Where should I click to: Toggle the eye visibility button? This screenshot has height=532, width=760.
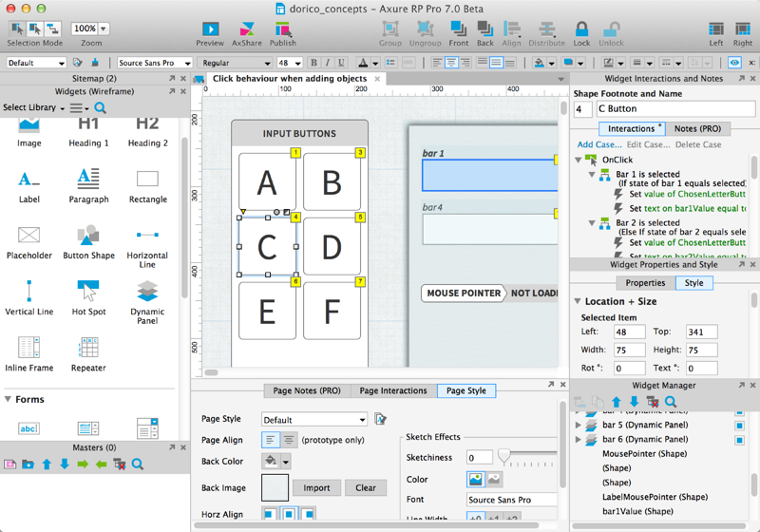click(x=734, y=63)
